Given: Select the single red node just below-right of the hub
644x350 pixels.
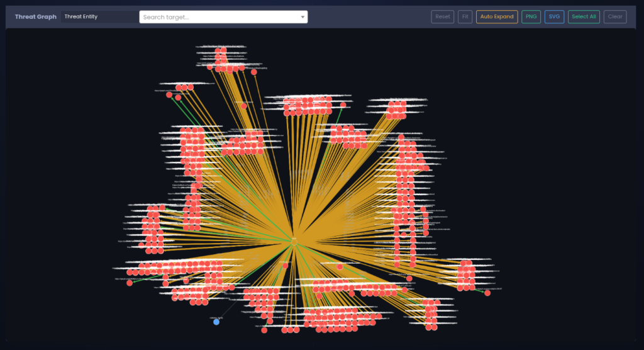Looking at the screenshot, I should (x=340, y=266).
